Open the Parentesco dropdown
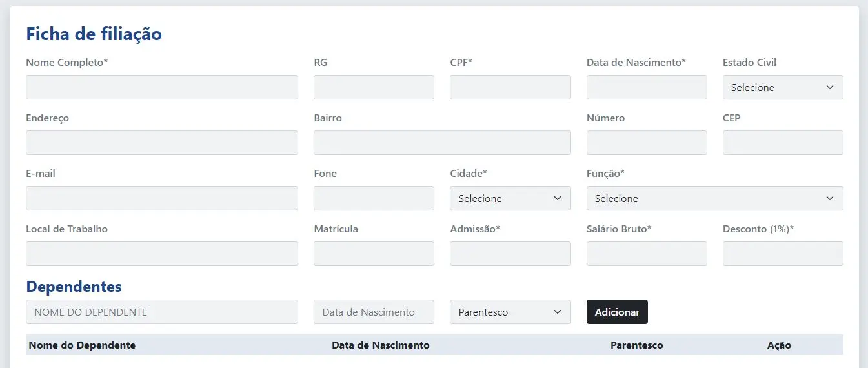This screenshot has height=368, width=868. 510,312
